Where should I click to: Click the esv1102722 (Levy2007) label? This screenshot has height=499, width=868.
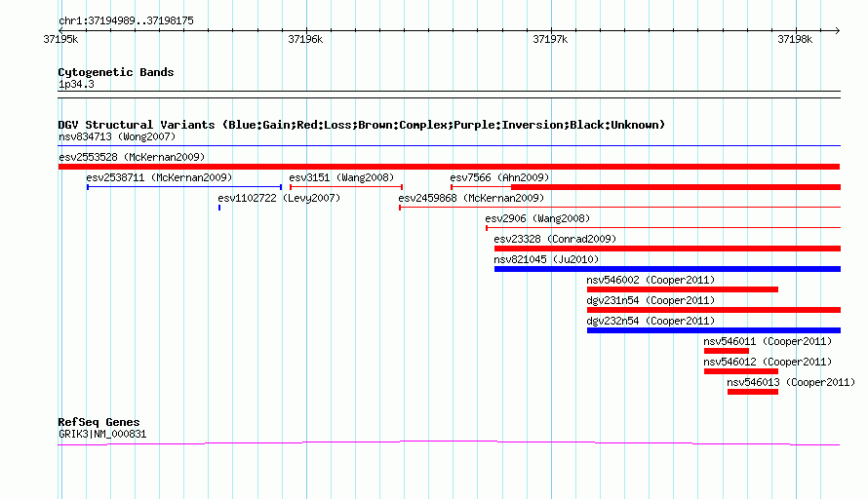(279, 198)
